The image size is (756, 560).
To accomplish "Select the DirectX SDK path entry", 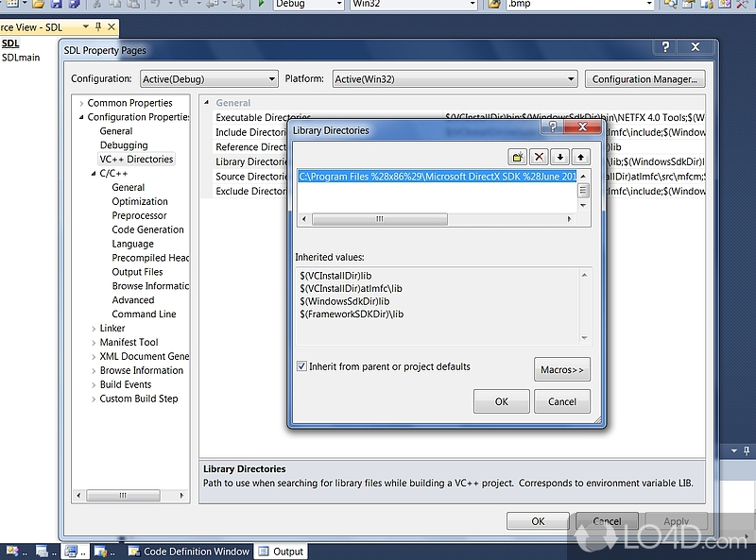I will 437,176.
